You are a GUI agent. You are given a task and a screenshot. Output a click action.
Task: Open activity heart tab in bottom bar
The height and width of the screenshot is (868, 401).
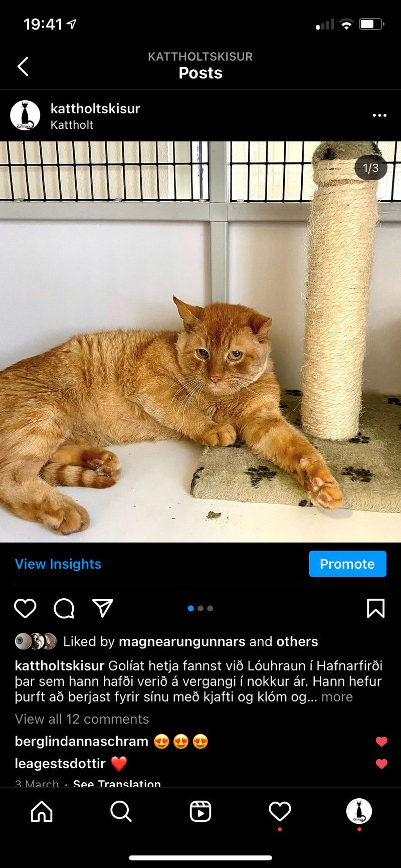click(280, 811)
